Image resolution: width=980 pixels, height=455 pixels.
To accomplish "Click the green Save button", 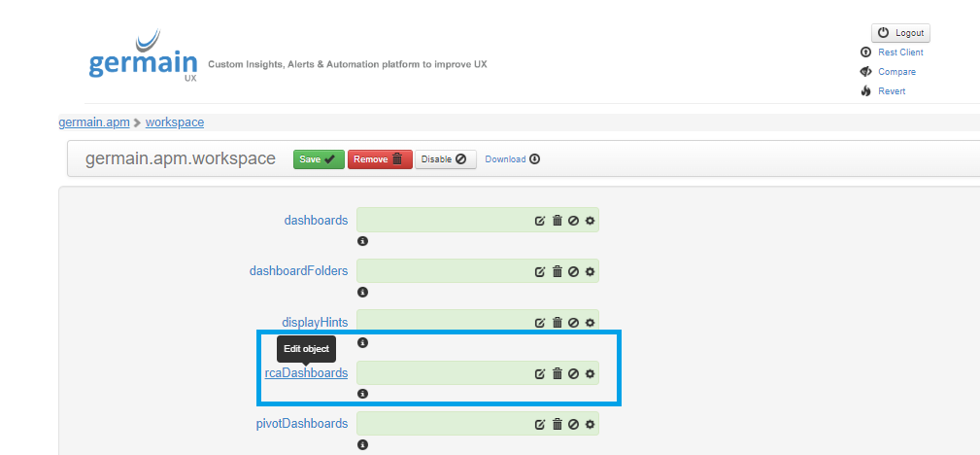I will 318,159.
